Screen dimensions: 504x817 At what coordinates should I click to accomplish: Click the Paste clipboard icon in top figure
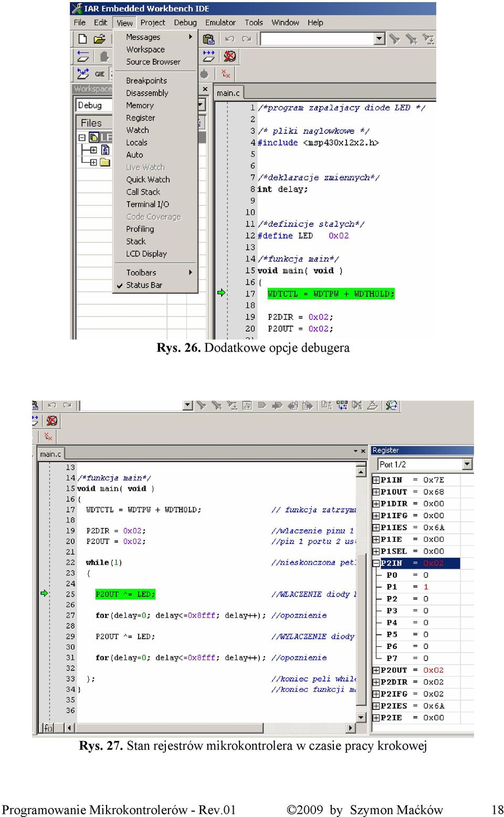[x=208, y=39]
